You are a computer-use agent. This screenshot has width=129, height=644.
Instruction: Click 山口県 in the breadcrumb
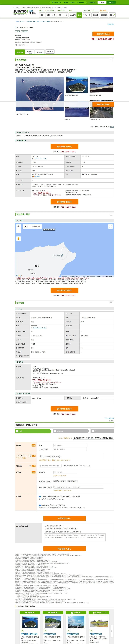pyautogui.click(x=43, y=21)
